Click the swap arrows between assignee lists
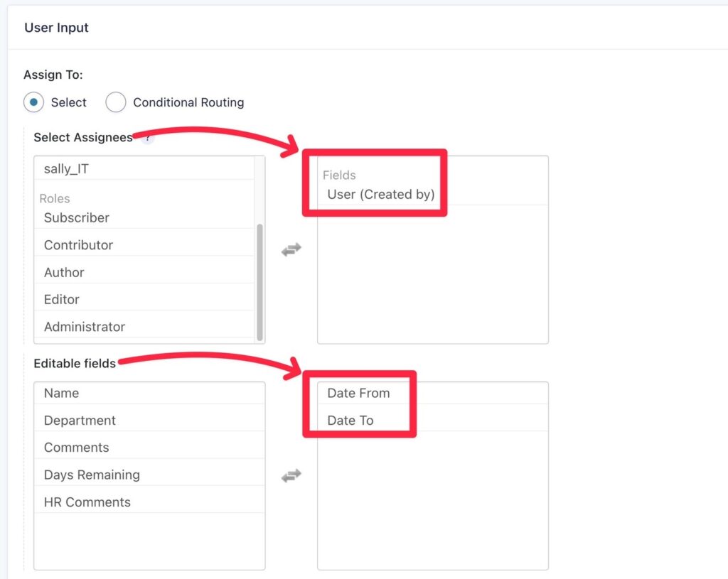The height and width of the screenshot is (579, 728). pos(291,249)
